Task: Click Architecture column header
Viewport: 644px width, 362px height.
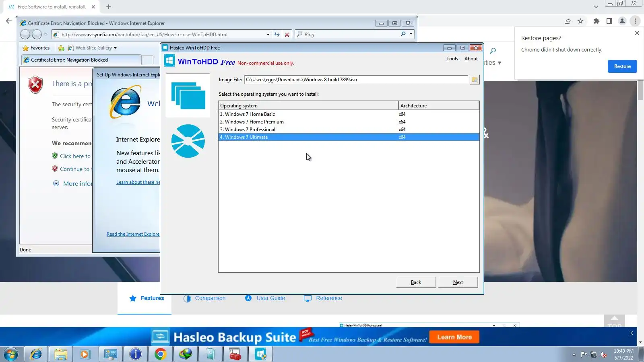Action: point(439,106)
